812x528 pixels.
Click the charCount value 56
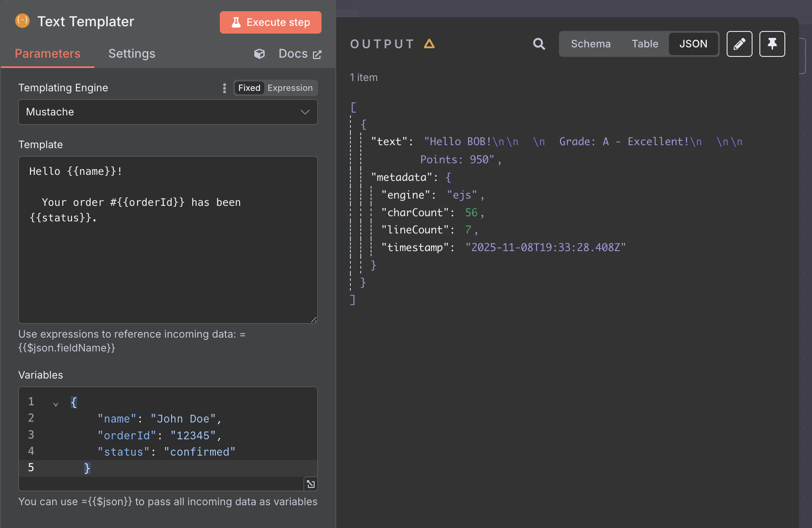point(471,213)
